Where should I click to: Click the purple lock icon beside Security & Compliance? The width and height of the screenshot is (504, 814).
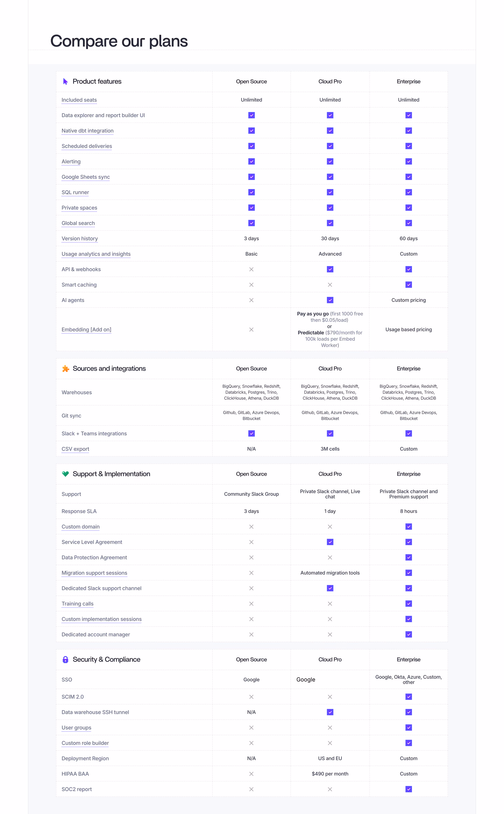pos(65,659)
